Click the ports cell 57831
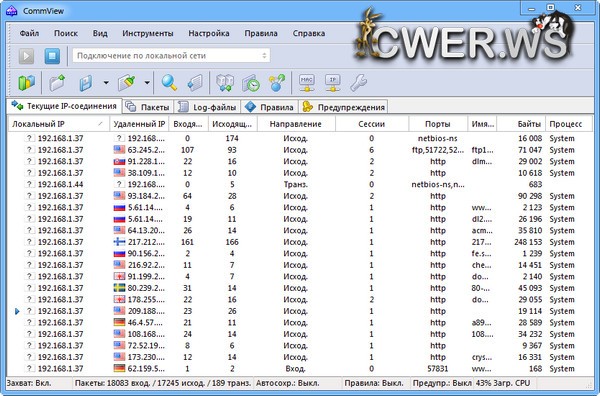The image size is (600, 396). coord(438,369)
